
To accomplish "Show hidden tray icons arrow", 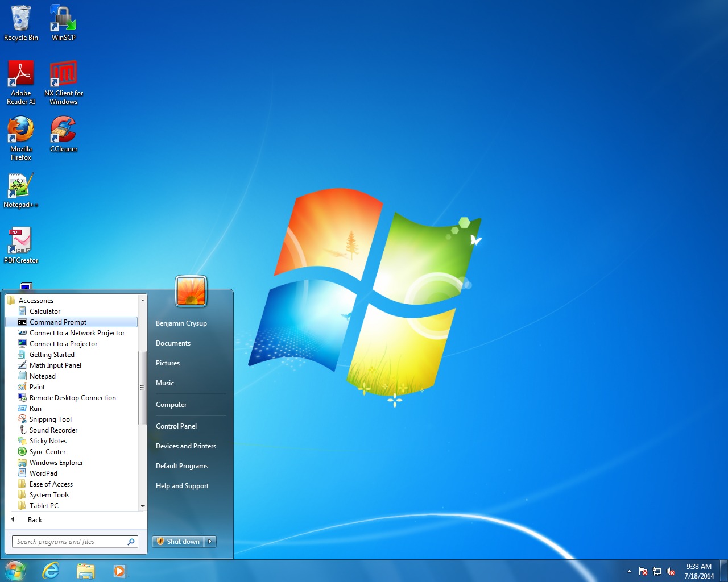I will tap(629, 571).
